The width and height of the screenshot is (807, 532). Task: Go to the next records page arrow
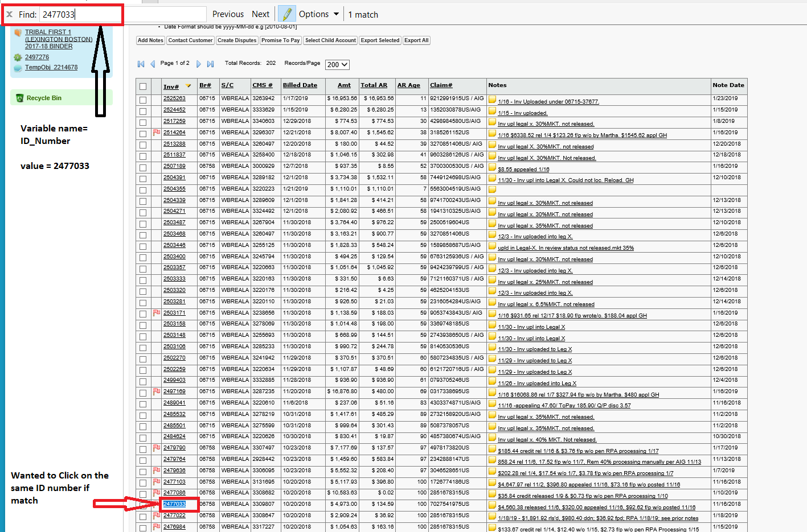(199, 64)
